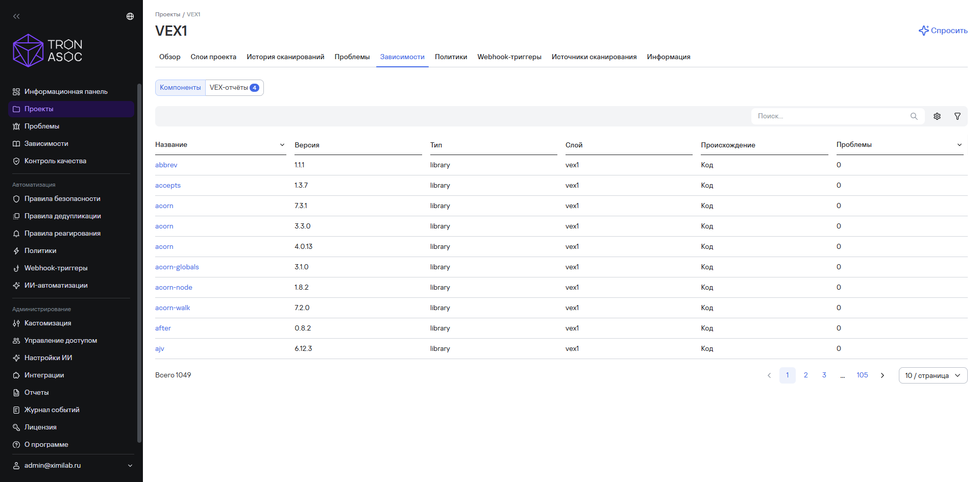
Task: Click the sidebar vertical scrollbar
Action: point(139,263)
